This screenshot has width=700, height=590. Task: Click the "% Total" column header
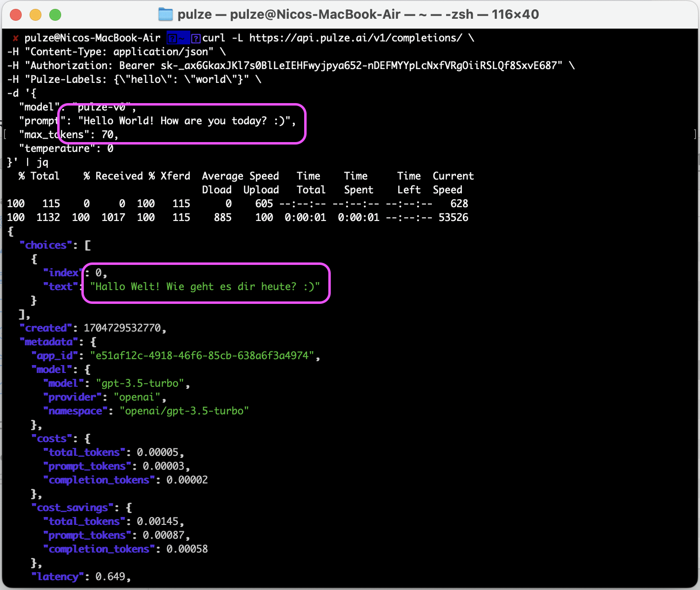[x=39, y=176]
